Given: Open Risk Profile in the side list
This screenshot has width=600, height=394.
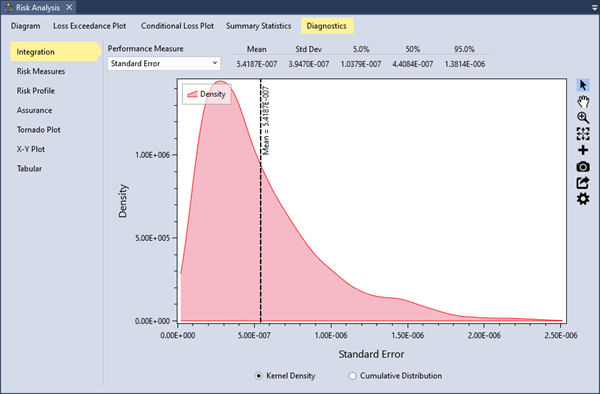Looking at the screenshot, I should tap(36, 91).
